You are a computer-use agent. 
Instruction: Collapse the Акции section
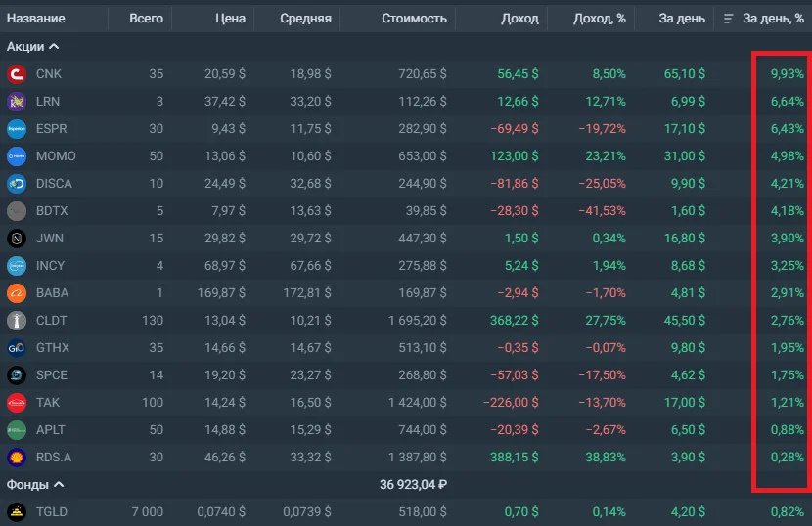pos(32,47)
